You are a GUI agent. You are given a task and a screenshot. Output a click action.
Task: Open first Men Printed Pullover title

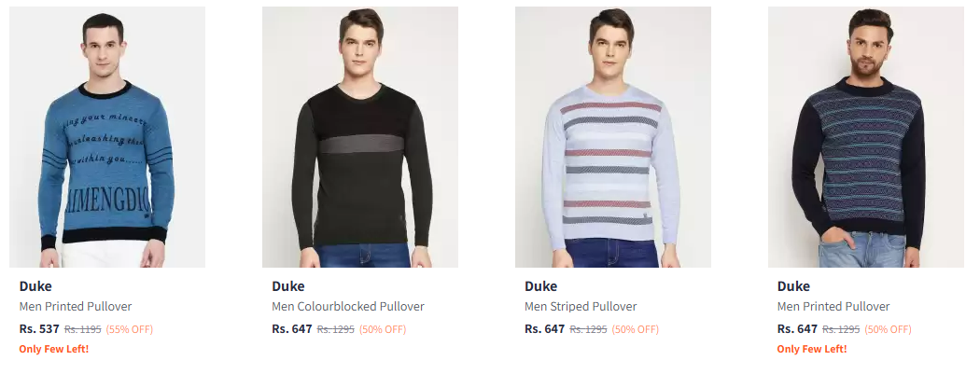click(76, 307)
